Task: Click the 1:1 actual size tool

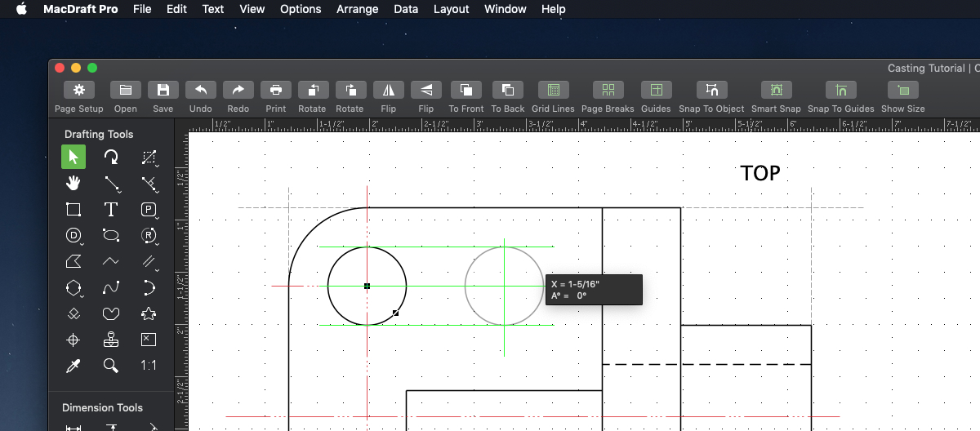Action: pyautogui.click(x=149, y=366)
